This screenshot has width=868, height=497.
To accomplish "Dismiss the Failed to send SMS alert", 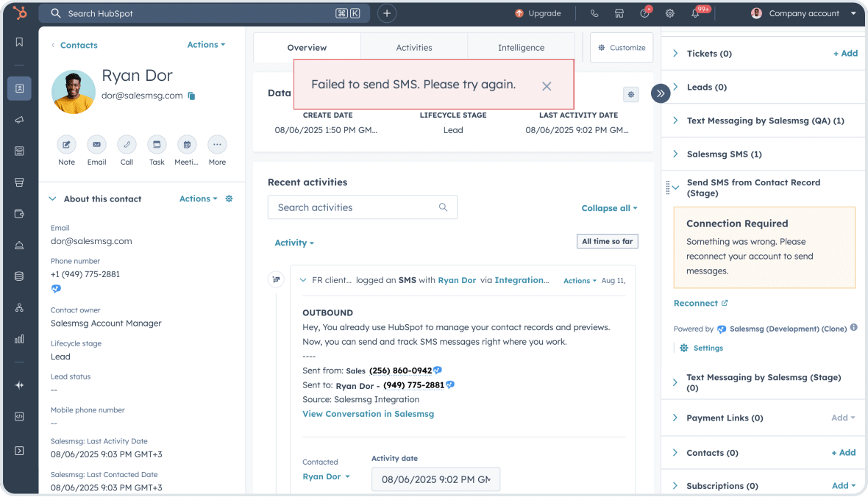I will [547, 86].
